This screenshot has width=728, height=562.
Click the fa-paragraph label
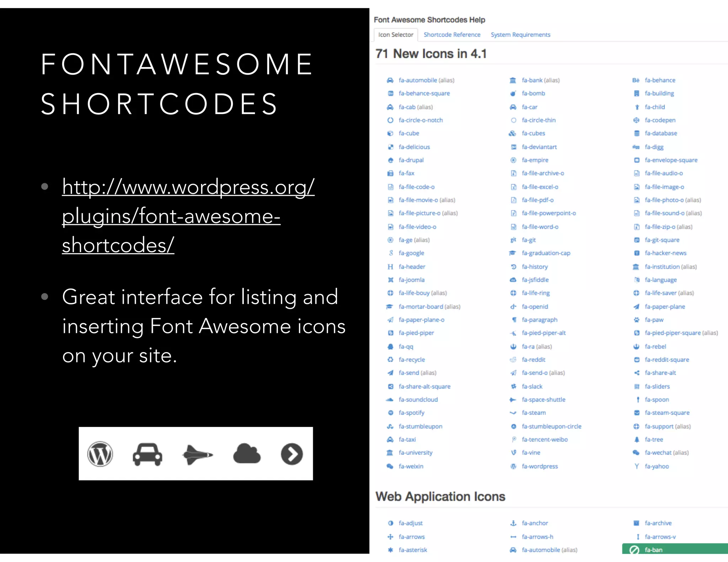pyautogui.click(x=539, y=320)
